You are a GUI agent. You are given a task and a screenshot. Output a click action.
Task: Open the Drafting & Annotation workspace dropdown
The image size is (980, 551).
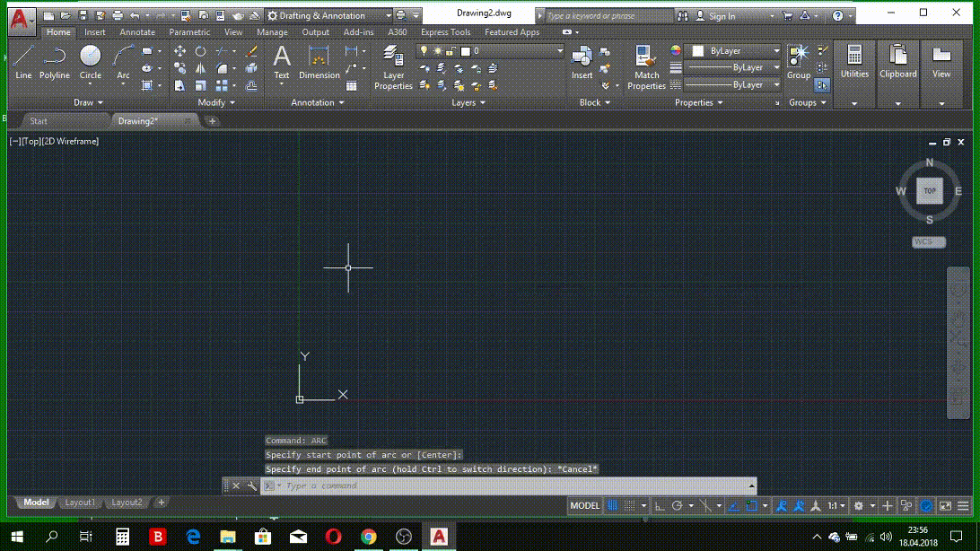pos(329,15)
